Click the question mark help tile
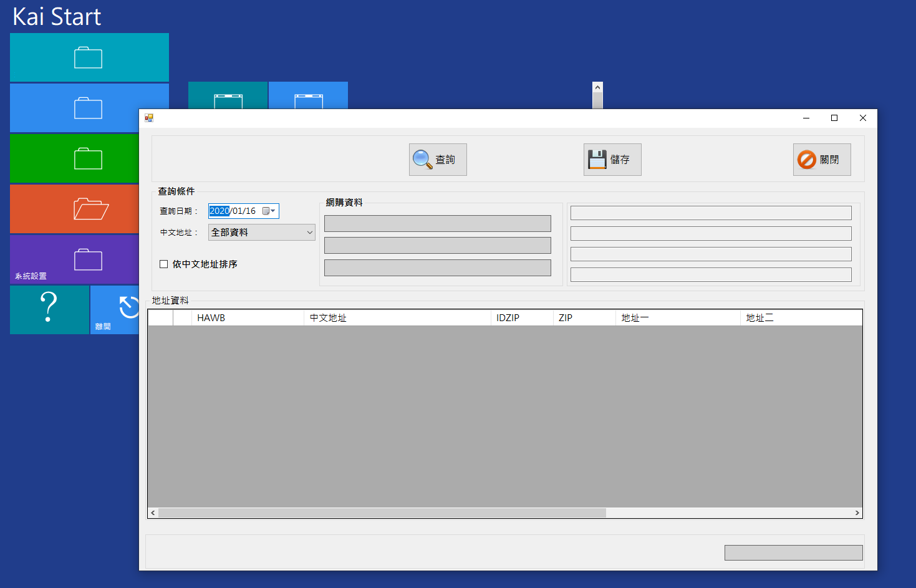Screen dimensions: 916x588 pyautogui.click(x=49, y=309)
